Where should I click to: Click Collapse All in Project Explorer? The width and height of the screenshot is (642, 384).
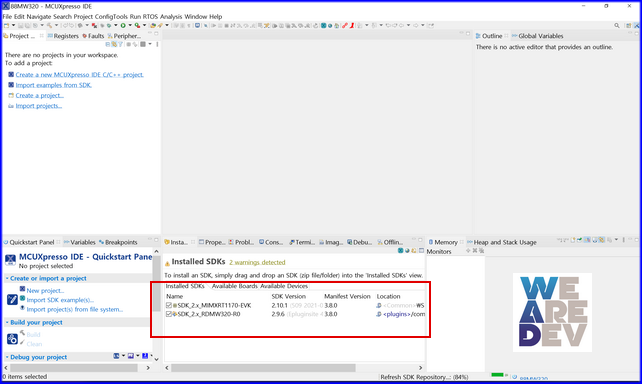[x=108, y=44]
